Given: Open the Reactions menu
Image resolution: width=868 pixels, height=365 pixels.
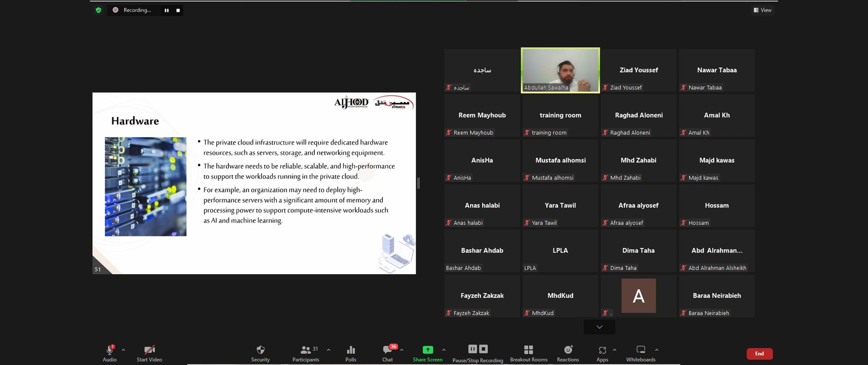Looking at the screenshot, I should tap(568, 353).
